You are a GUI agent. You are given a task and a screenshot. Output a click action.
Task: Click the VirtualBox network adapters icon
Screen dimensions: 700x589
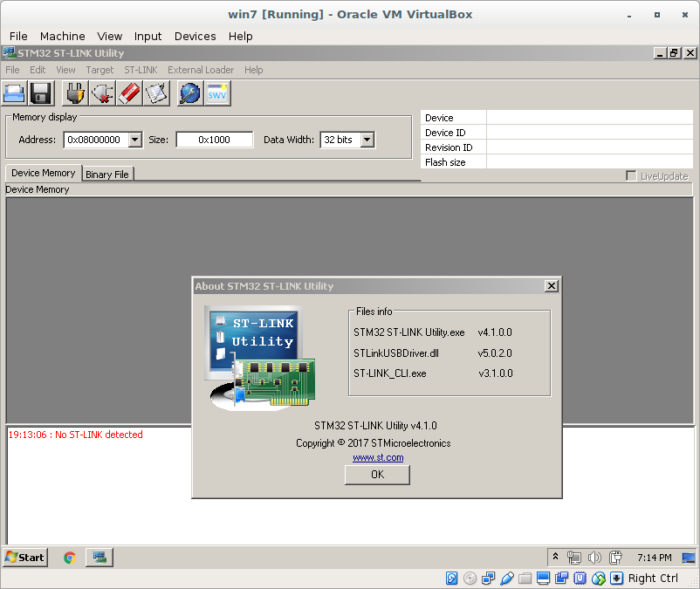488,579
